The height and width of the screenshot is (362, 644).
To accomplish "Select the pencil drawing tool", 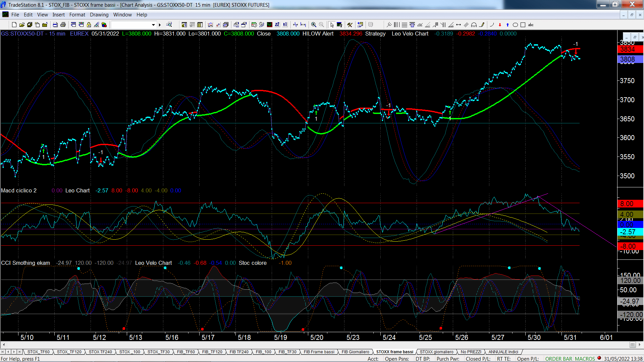I will [x=482, y=25].
